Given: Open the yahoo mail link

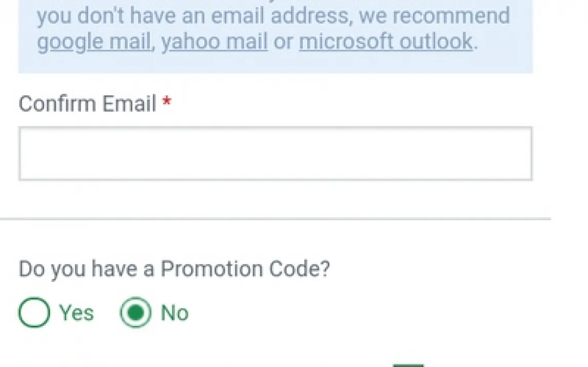Looking at the screenshot, I should point(214,42).
